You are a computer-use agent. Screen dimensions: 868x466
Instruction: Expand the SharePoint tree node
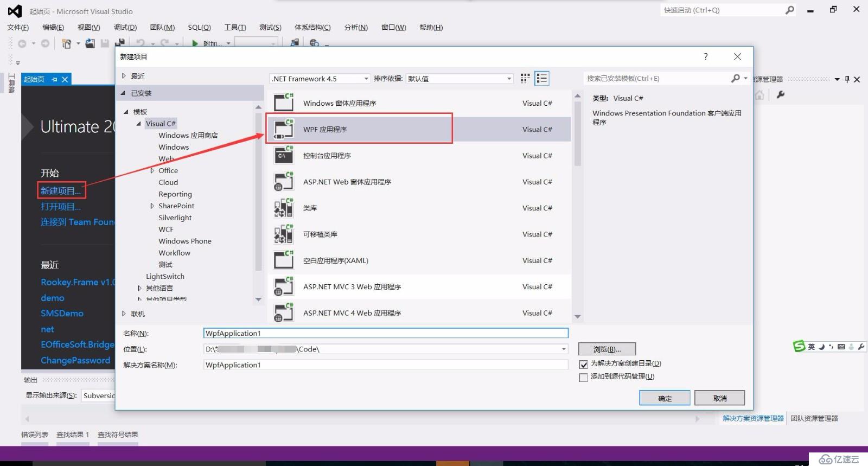152,206
